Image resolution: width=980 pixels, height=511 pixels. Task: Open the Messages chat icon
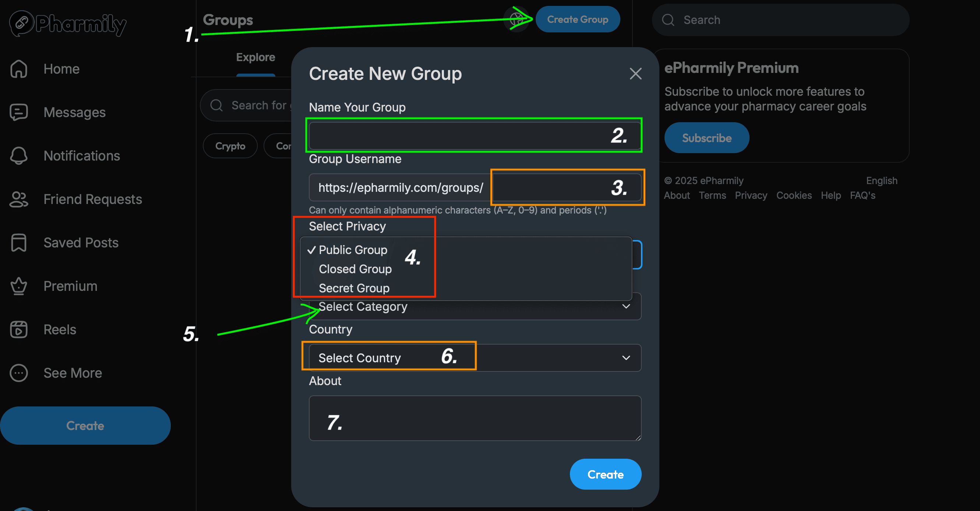click(19, 112)
